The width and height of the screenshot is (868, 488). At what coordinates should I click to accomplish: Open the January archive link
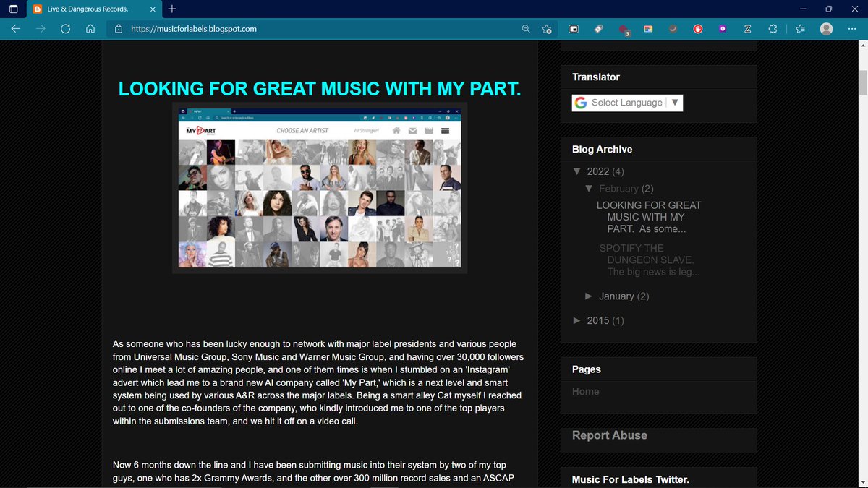point(616,296)
